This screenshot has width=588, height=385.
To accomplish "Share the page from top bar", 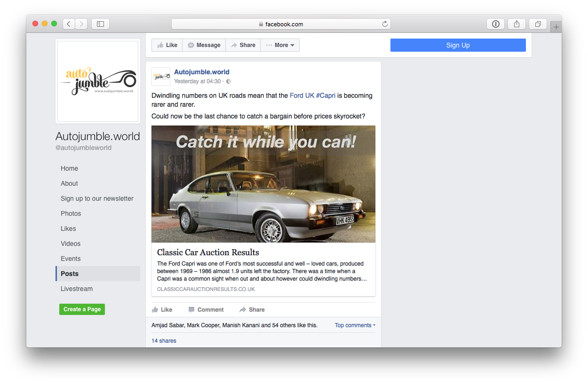I will tap(243, 45).
